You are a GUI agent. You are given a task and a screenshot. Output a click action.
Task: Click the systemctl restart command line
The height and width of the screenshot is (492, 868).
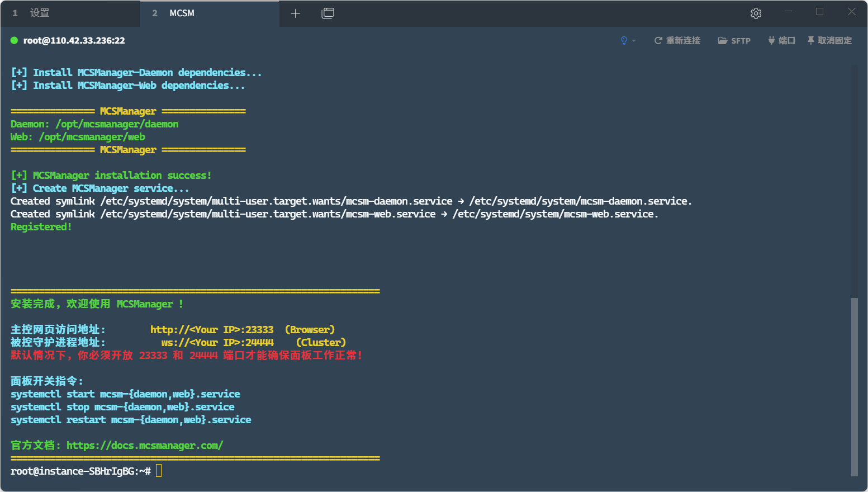coord(131,420)
